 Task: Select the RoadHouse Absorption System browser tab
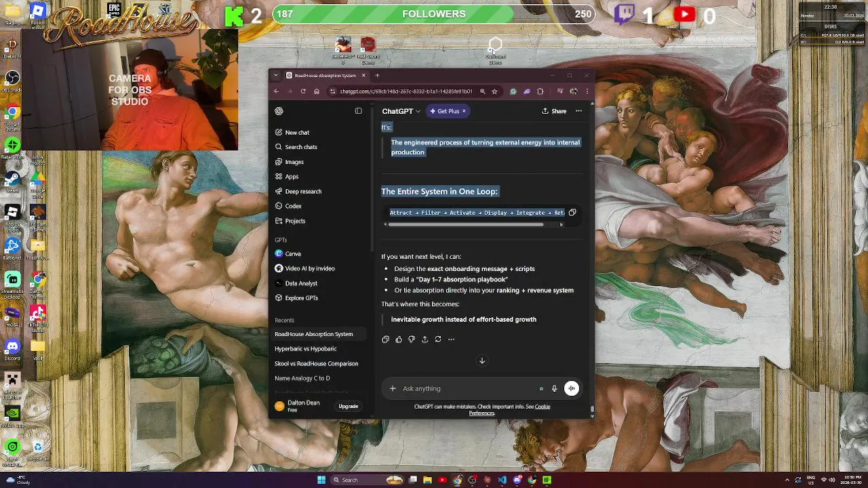click(324, 75)
